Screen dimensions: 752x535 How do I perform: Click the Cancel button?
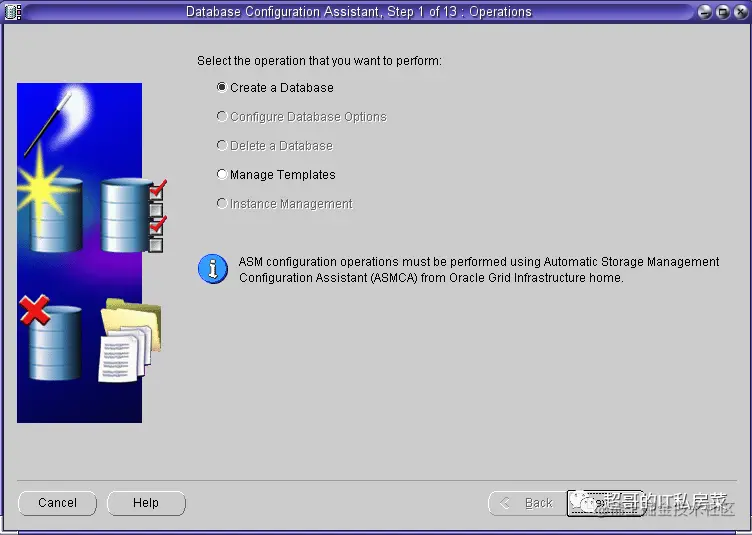[x=58, y=503]
